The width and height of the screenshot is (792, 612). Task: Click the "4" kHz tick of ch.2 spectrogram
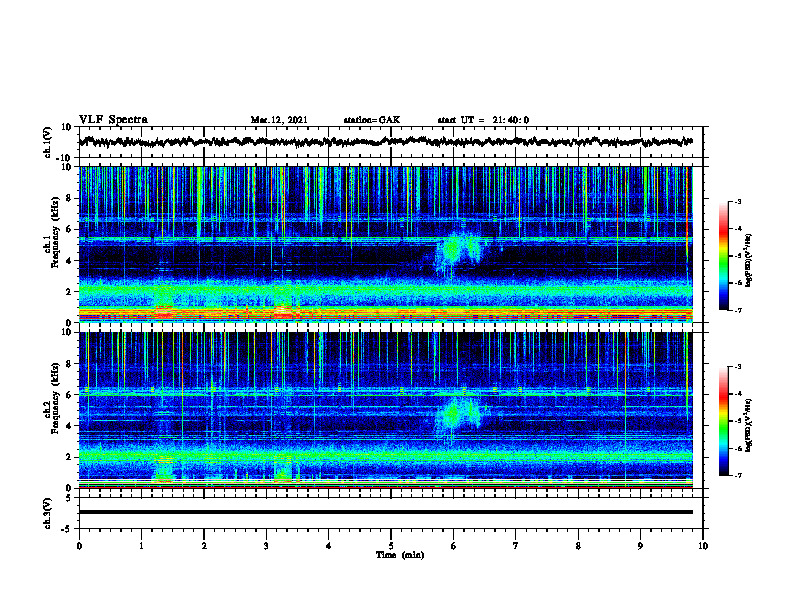point(70,426)
